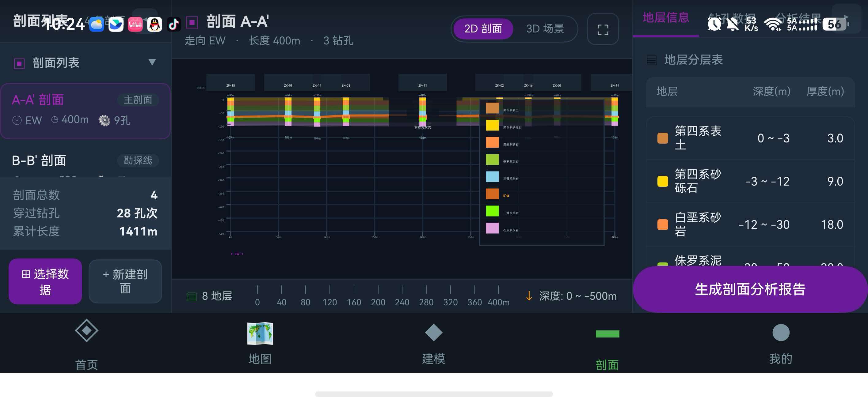
Task: Click the 石炭系灰岩 pink legend swatch
Action: [x=492, y=228]
